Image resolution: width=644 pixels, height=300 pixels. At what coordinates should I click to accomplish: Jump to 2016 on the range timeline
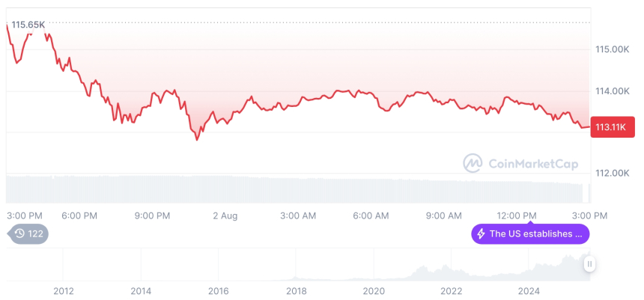[x=218, y=291]
